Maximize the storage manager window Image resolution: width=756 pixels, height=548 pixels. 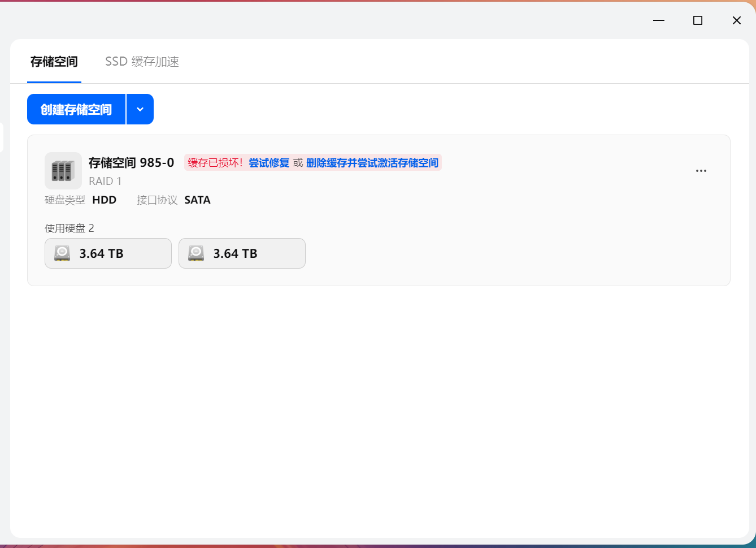pyautogui.click(x=698, y=20)
